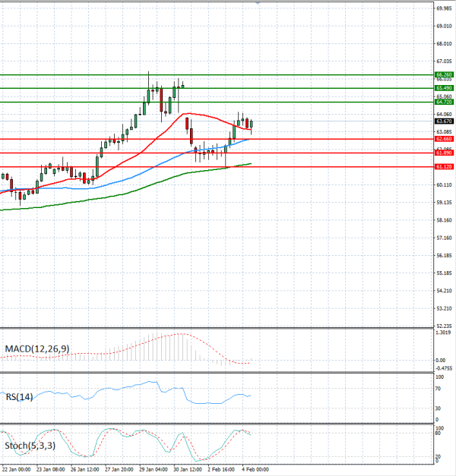The width and height of the screenshot is (456, 476).
Task: Select the 64.720 green resistance price tag
Action: [444, 102]
